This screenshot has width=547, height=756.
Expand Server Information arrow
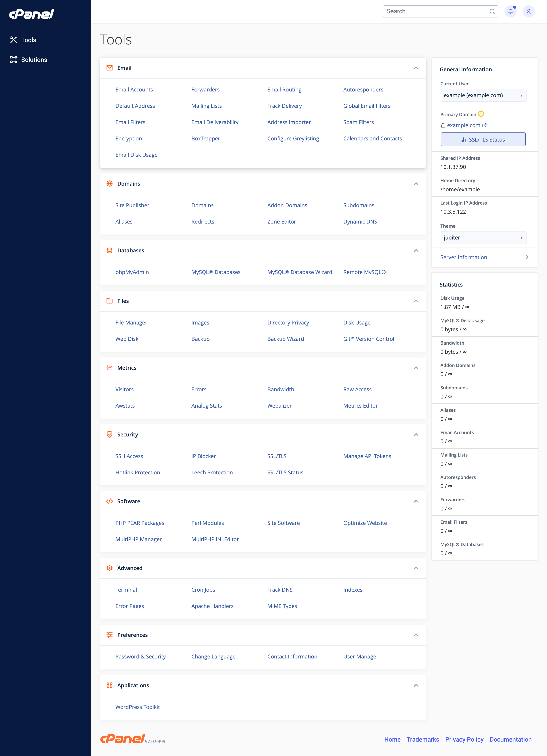pyautogui.click(x=527, y=257)
